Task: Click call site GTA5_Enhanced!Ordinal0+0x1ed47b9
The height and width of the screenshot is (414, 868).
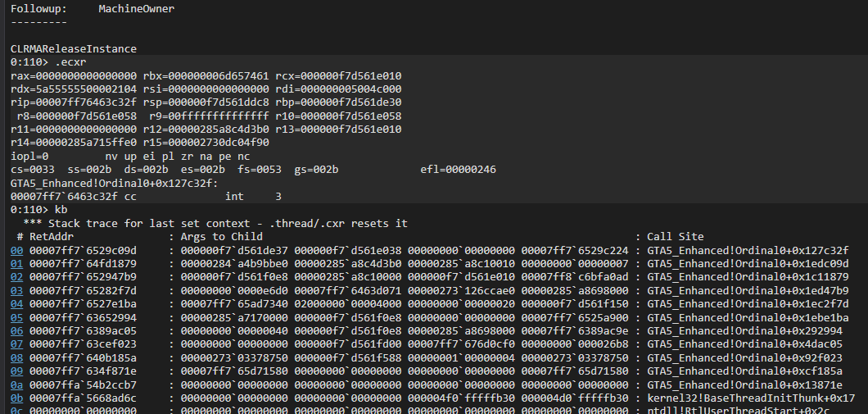Action: click(748, 291)
